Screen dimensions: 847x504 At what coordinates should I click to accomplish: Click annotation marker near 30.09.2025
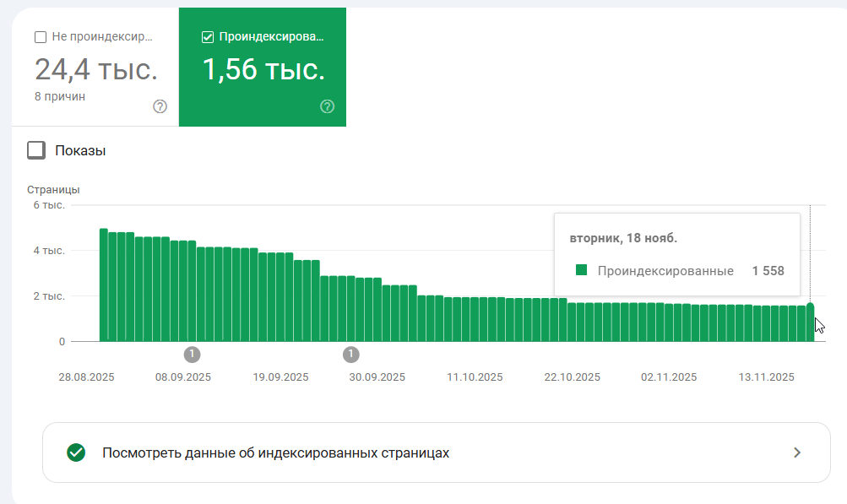tap(351, 354)
